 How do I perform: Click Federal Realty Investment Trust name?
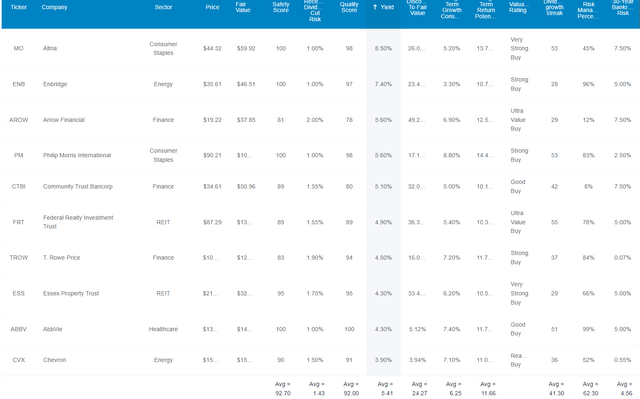(78, 222)
